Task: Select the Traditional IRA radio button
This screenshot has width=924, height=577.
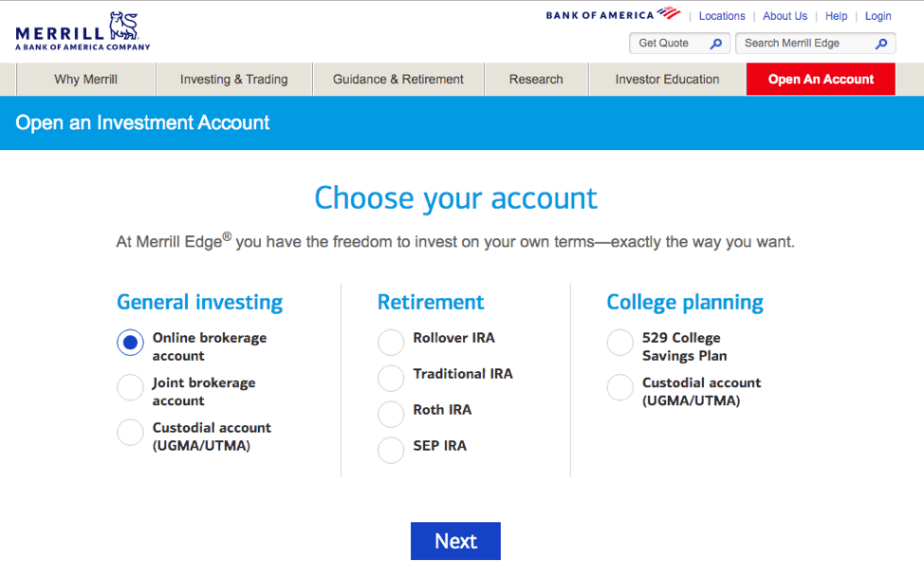Action: tap(391, 378)
